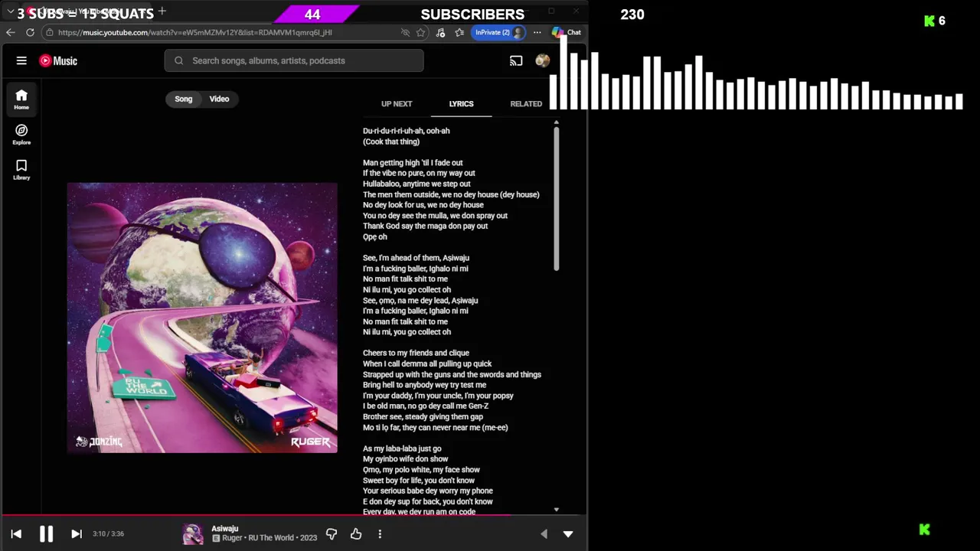Click the small album thumbnail in player bar
The image size is (980, 551).
point(193,534)
